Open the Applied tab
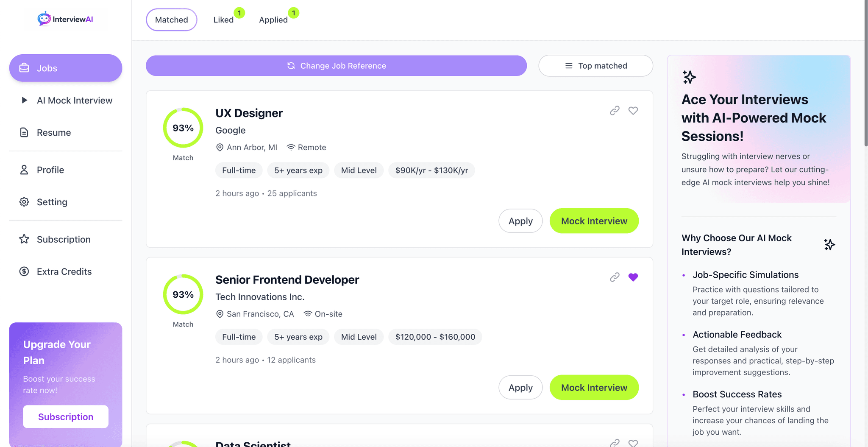The width and height of the screenshot is (868, 447). tap(273, 20)
